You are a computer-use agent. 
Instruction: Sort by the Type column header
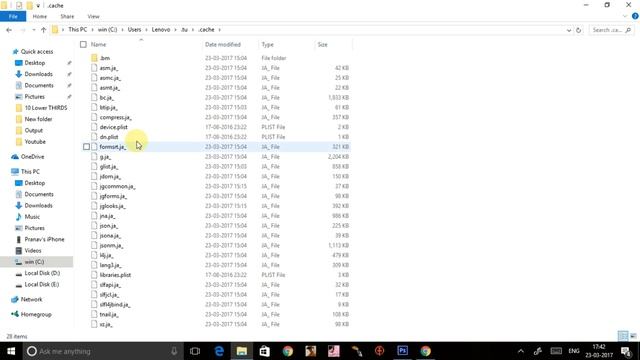click(x=267, y=44)
